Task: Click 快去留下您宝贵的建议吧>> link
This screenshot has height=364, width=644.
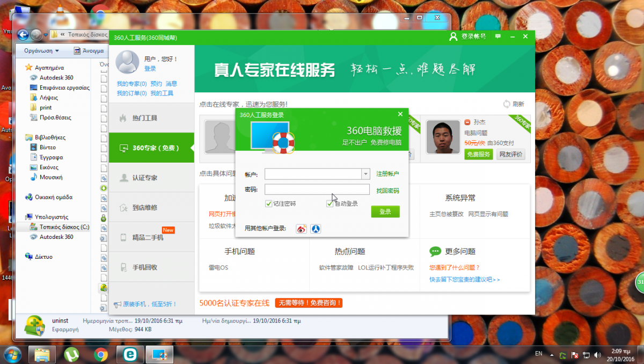Action: pyautogui.click(x=465, y=280)
